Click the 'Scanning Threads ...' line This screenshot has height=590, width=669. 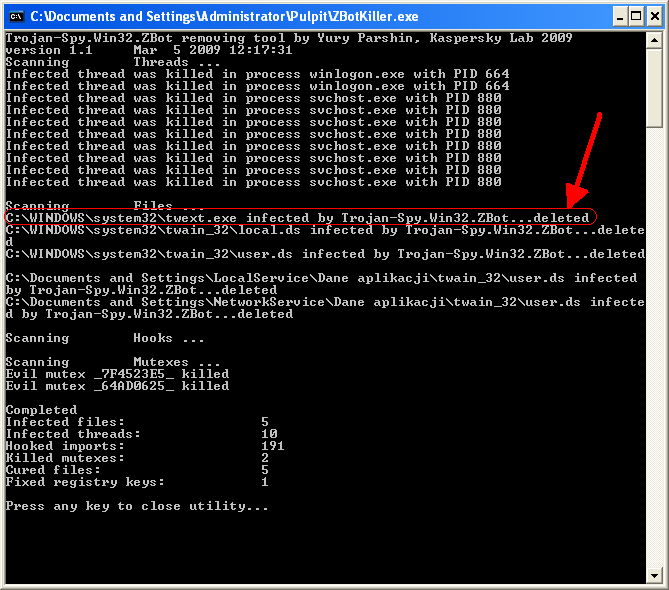coord(113,62)
